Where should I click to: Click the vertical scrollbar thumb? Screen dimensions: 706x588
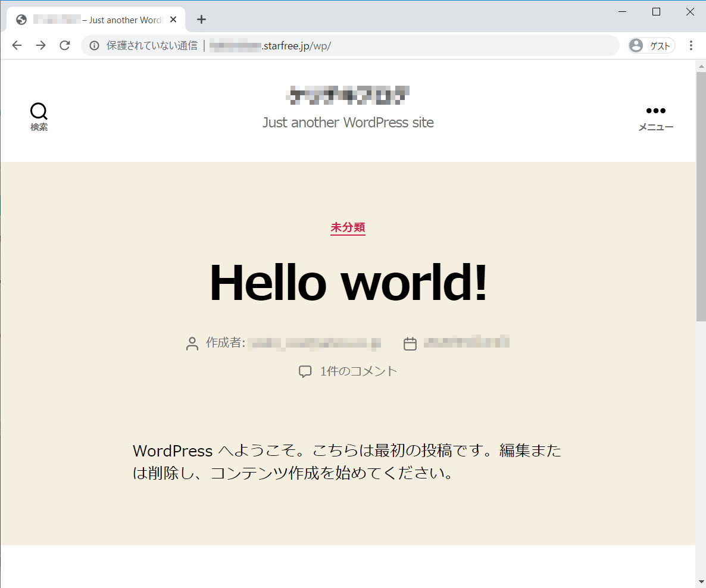coord(701,196)
